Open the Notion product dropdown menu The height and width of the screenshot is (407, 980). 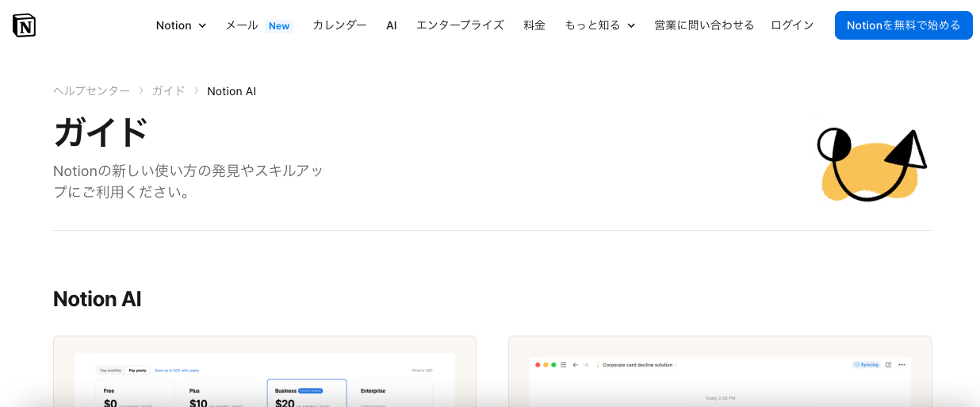(x=180, y=25)
